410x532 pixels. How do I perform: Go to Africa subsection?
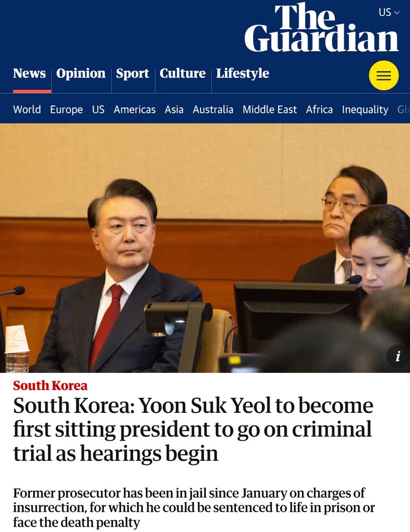[320, 109]
